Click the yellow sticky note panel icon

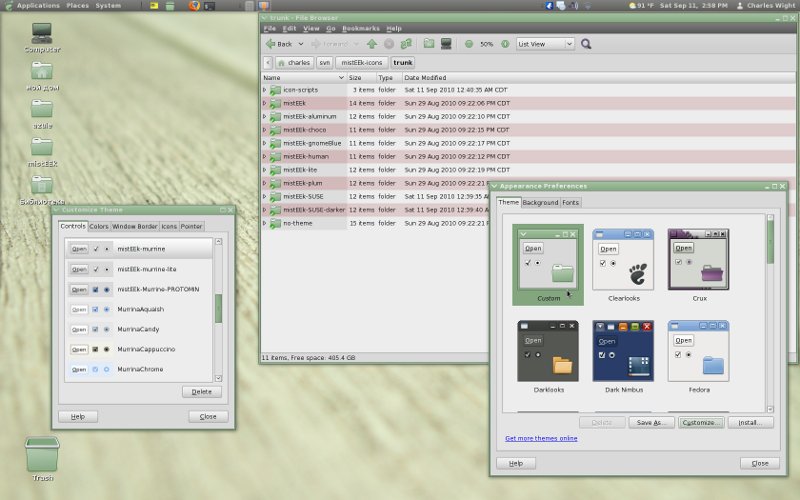(x=154, y=6)
